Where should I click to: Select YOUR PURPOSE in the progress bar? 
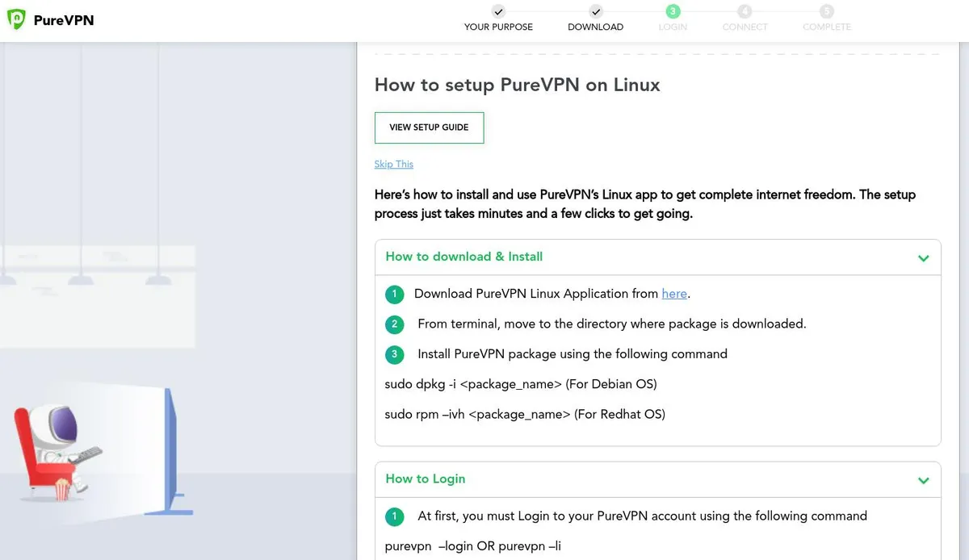(x=498, y=27)
